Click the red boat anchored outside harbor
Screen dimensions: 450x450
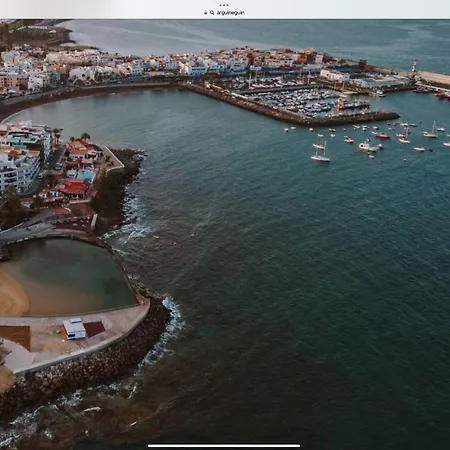point(383,136)
